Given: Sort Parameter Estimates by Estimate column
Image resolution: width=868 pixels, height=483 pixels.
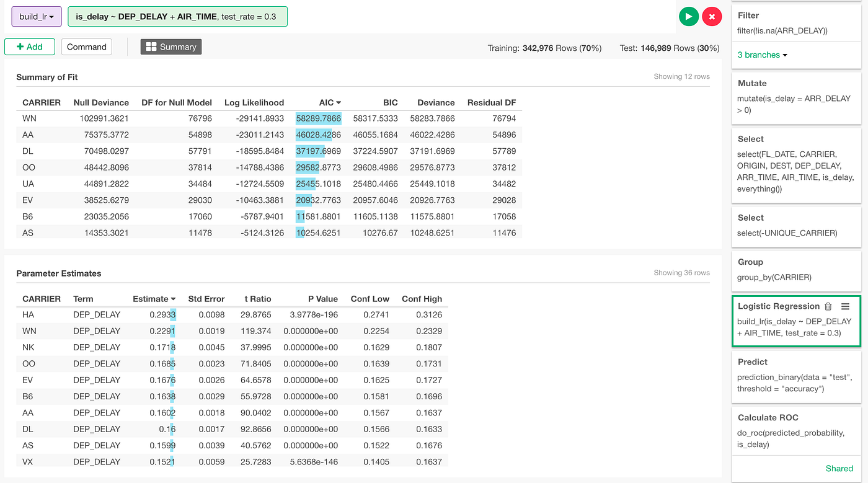Looking at the screenshot, I should 154,299.
